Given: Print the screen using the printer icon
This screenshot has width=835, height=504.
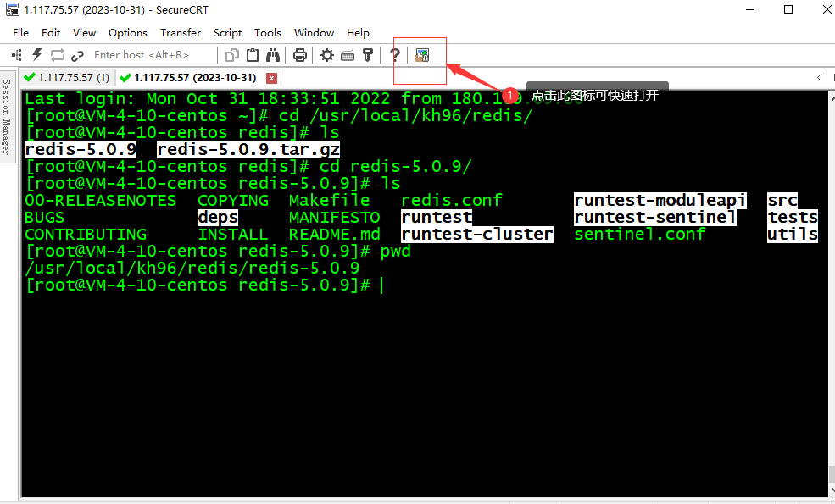Looking at the screenshot, I should pyautogui.click(x=300, y=55).
